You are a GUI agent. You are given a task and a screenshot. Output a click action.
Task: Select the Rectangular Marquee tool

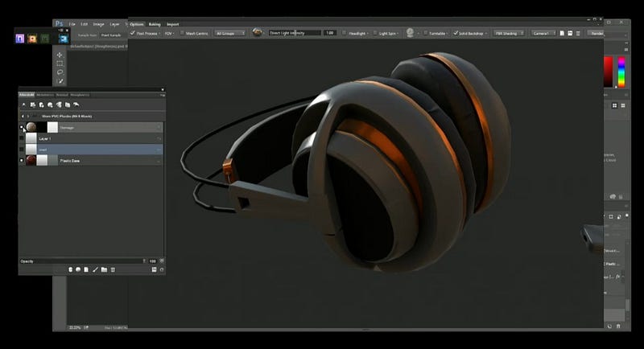coord(60,64)
